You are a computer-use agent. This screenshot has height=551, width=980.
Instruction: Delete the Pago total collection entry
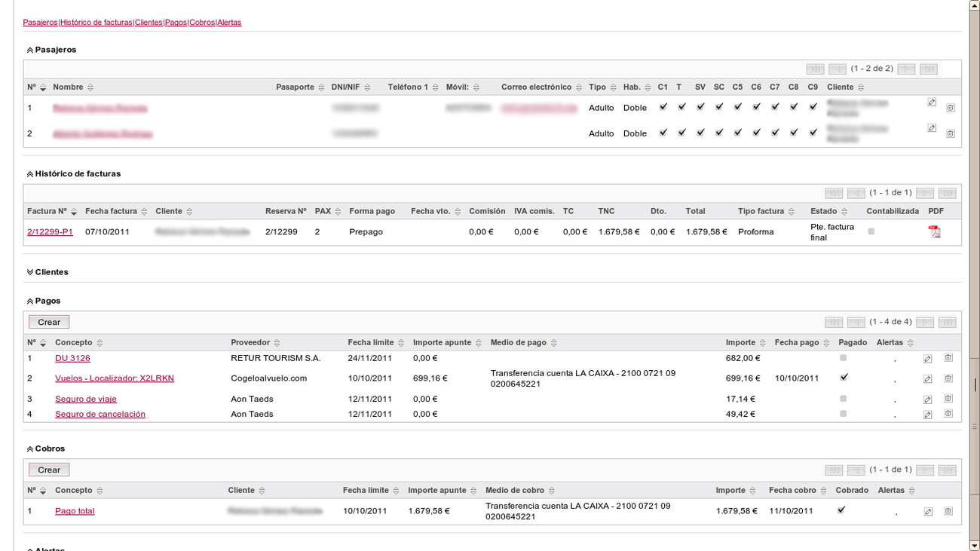click(948, 510)
